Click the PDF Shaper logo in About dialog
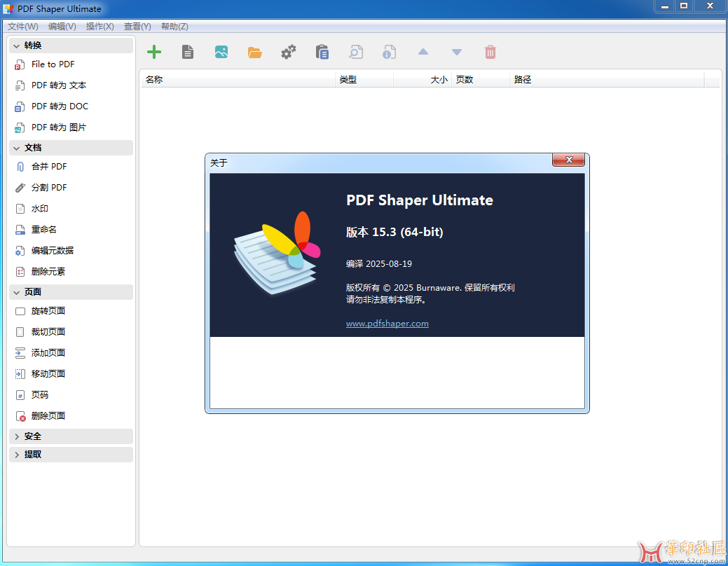 pos(277,253)
